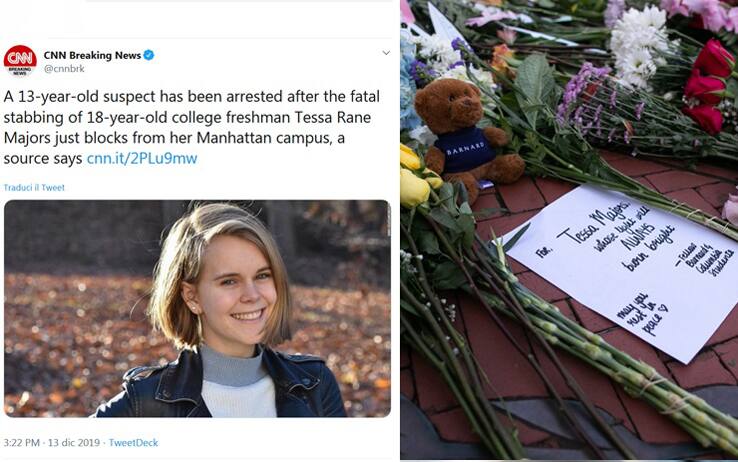Click the @cnnbrk handle
This screenshot has width=738, height=462.
click(61, 70)
